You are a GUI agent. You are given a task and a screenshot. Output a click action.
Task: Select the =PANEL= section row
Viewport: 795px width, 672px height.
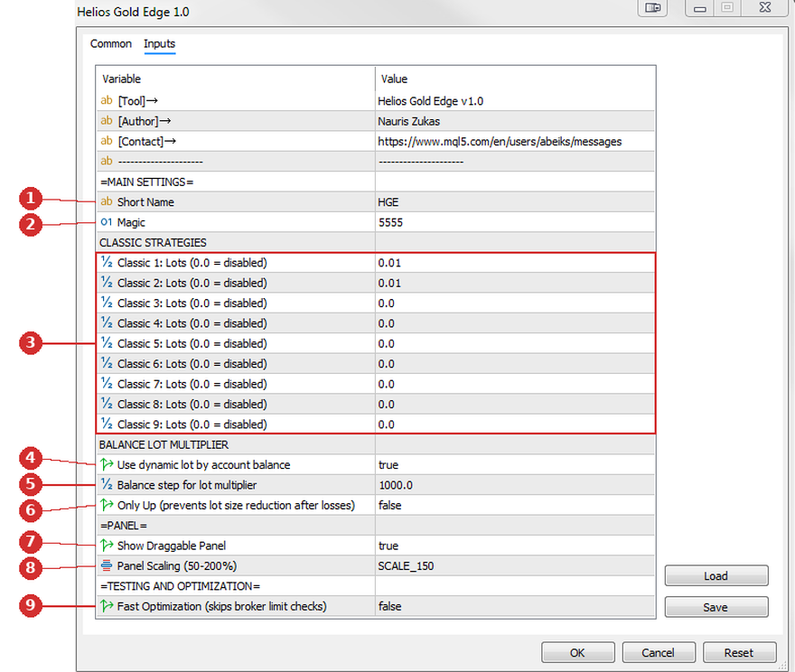click(375, 526)
